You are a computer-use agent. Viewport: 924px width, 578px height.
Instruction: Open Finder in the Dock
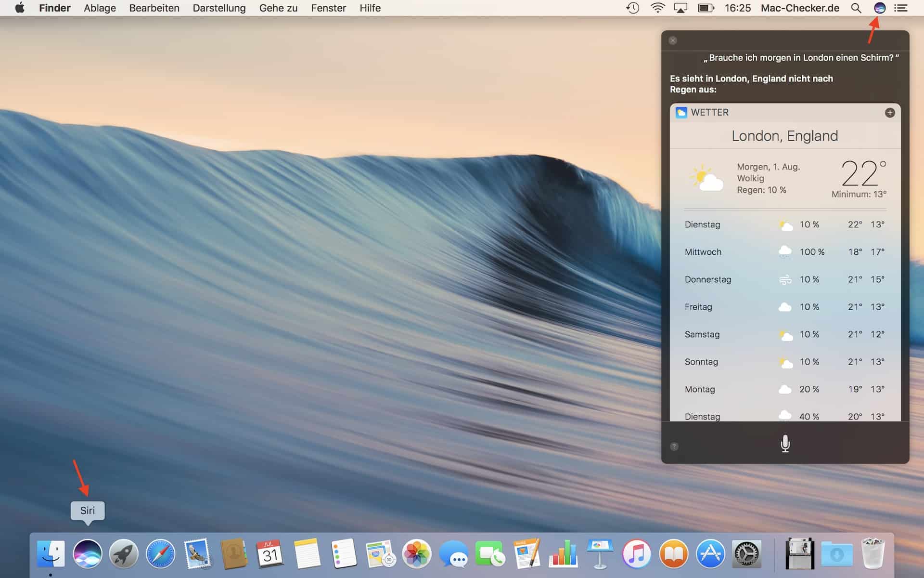pos(51,553)
